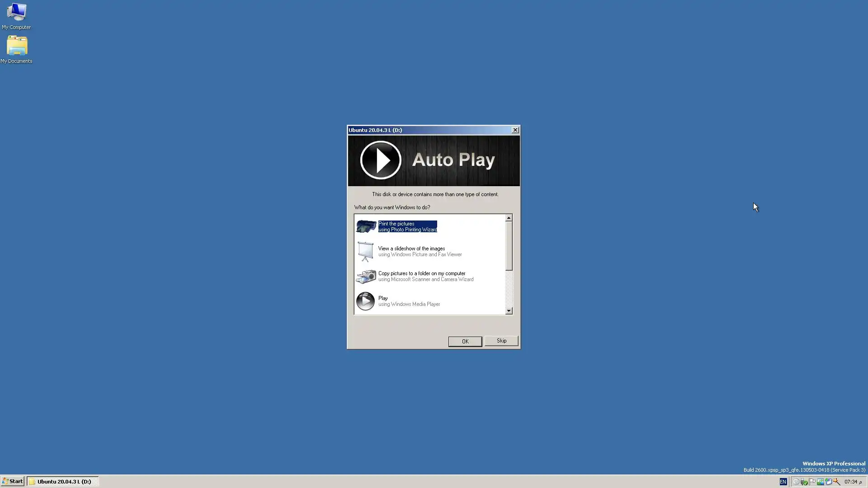
Task: Click the magic wand tray icon
Action: 836,482
